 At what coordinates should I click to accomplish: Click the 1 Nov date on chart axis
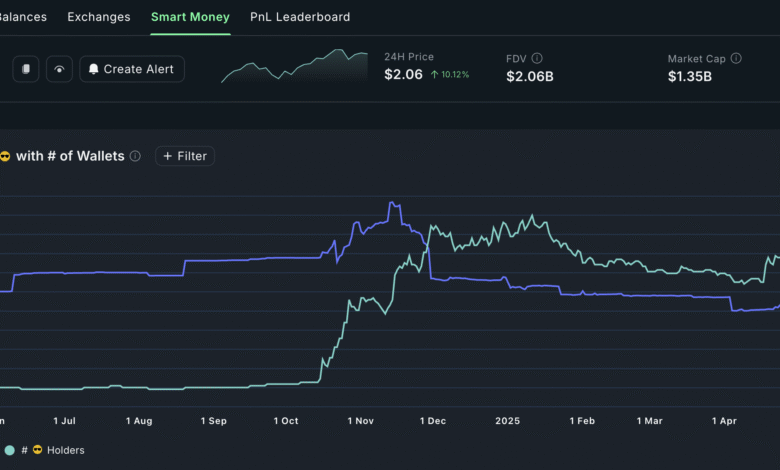[360, 421]
